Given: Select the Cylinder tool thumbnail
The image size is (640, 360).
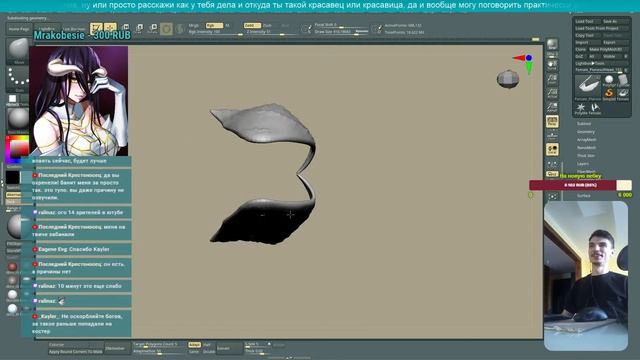Looking at the screenshot, I should [x=623, y=79].
